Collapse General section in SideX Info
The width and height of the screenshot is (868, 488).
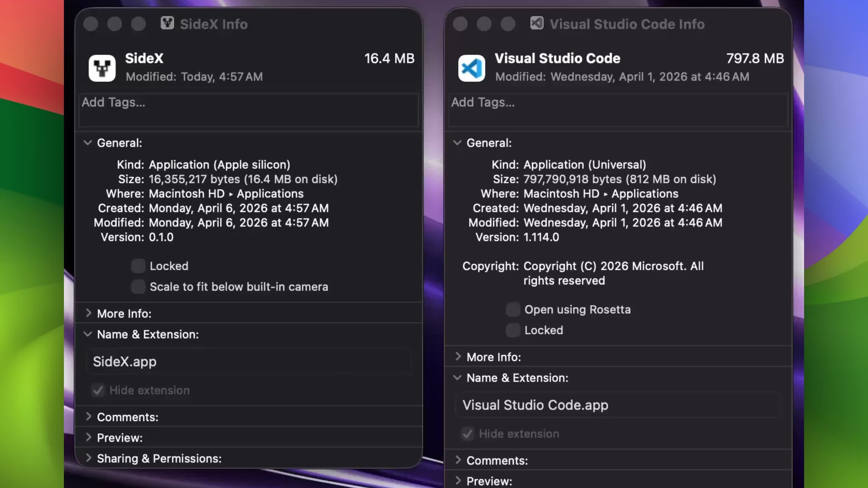click(88, 143)
